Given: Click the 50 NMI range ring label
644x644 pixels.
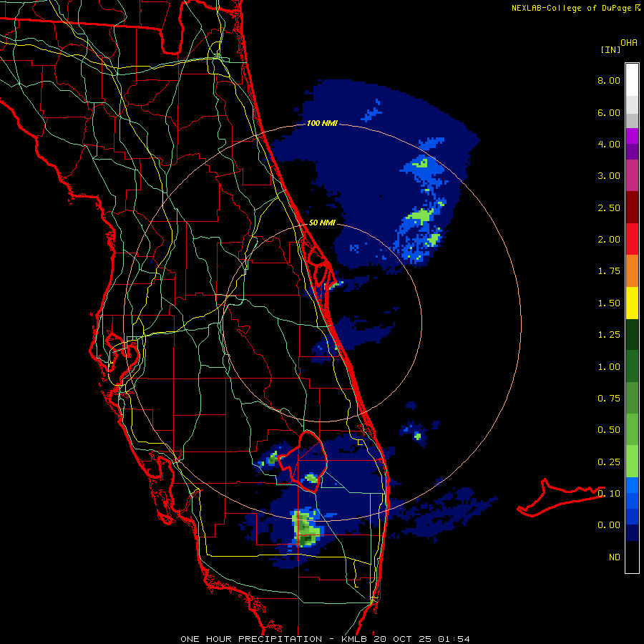Looking at the screenshot, I should tap(322, 223).
